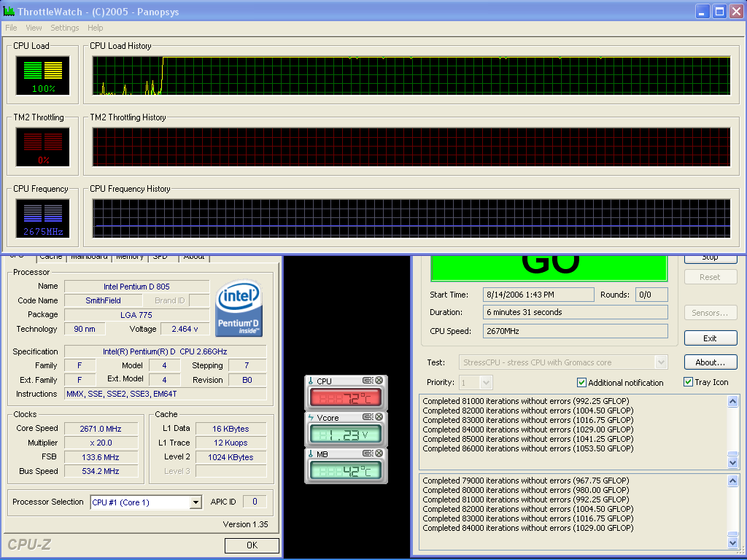Expand the Test type dropdown
Image resolution: width=747 pixels, height=560 pixels.
pyautogui.click(x=661, y=362)
